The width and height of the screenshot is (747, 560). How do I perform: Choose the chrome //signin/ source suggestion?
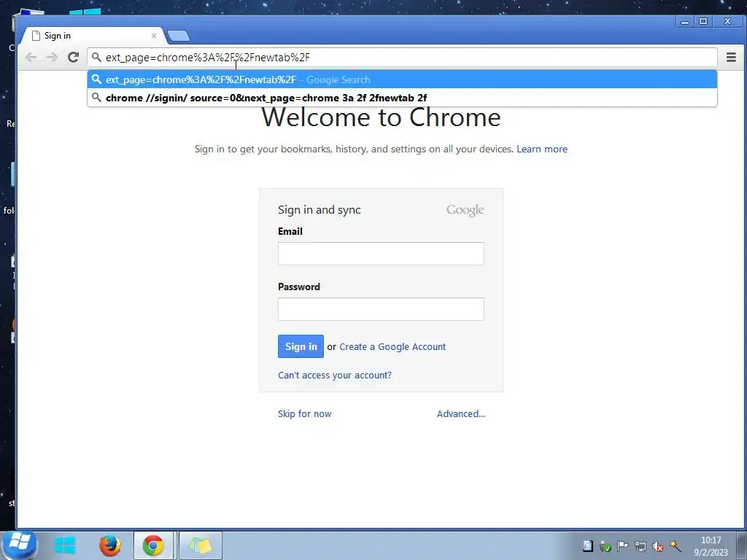402,98
